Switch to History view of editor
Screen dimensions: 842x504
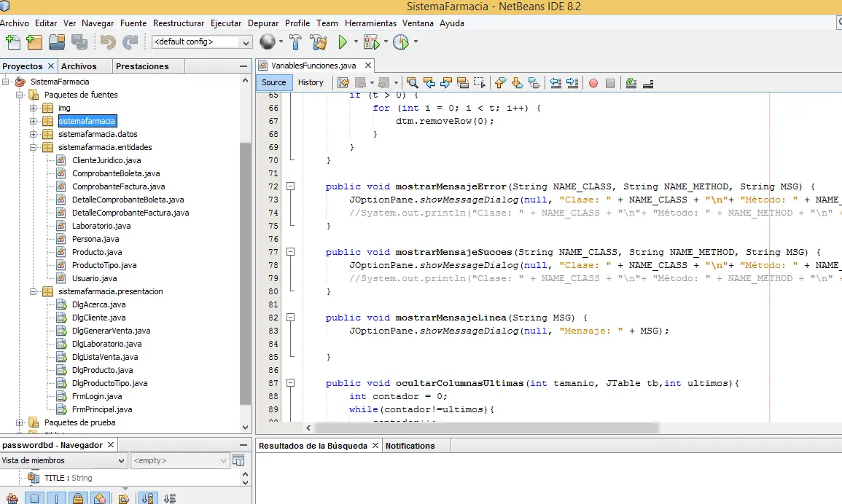point(311,82)
